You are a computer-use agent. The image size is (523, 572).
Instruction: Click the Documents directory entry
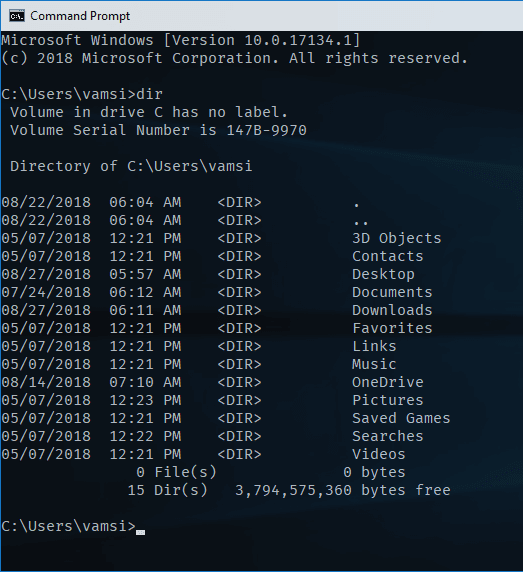pyautogui.click(x=392, y=292)
